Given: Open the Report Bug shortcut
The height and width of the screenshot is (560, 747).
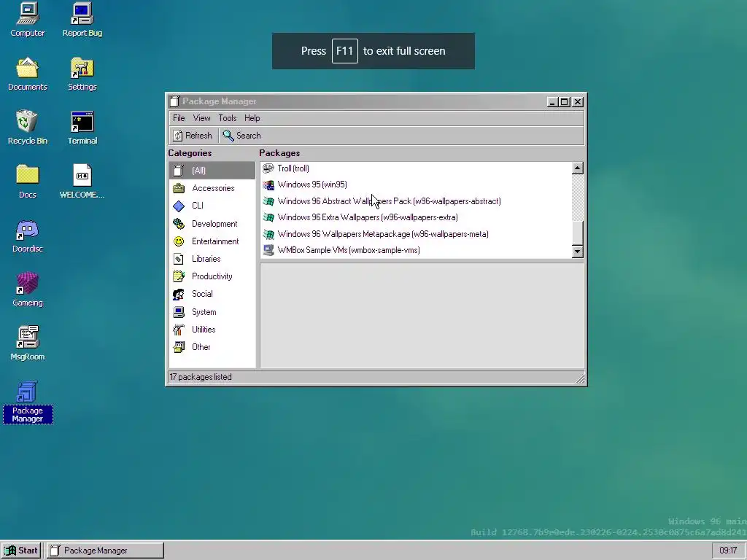Looking at the screenshot, I should point(82,20).
